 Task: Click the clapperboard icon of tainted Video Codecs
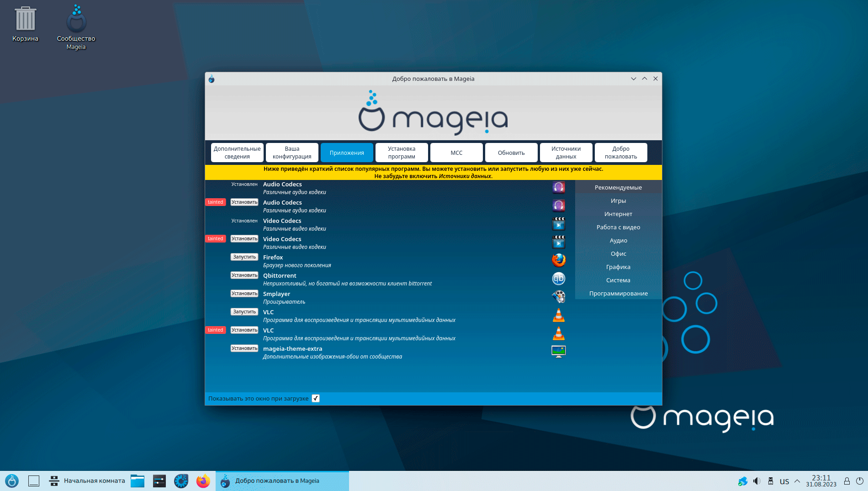point(558,242)
